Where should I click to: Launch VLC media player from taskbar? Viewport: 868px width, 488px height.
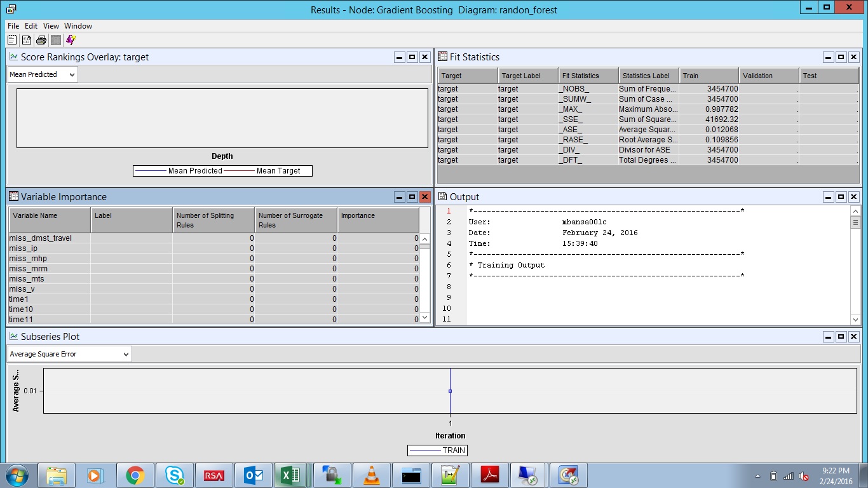tap(371, 475)
